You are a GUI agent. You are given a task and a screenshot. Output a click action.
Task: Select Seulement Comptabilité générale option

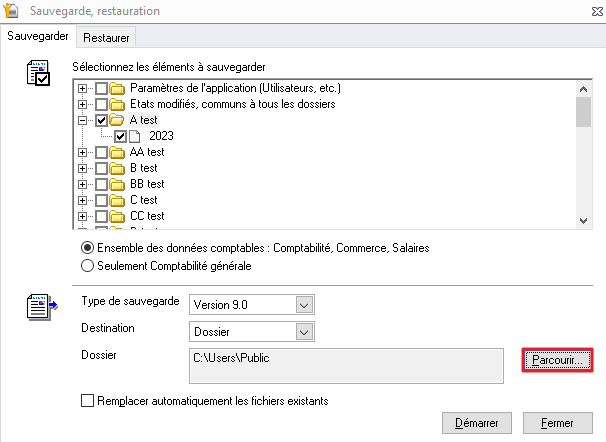click(88, 265)
